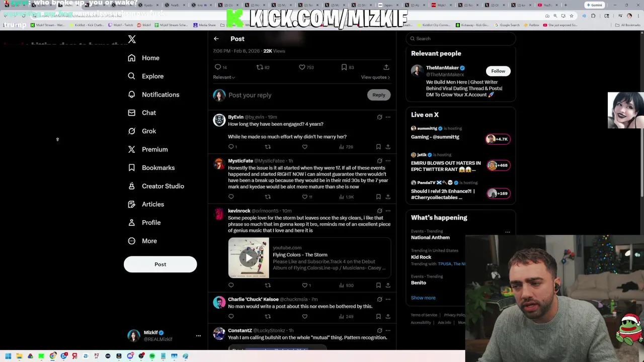Open more options on Charlie Kelsoe reply
Viewport: 644px width, 362px height.
coord(388,299)
